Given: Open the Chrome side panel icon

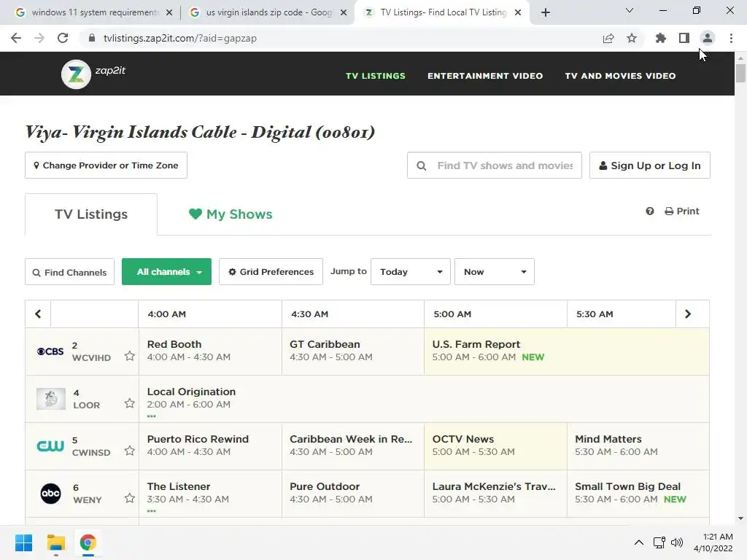Looking at the screenshot, I should [x=684, y=38].
